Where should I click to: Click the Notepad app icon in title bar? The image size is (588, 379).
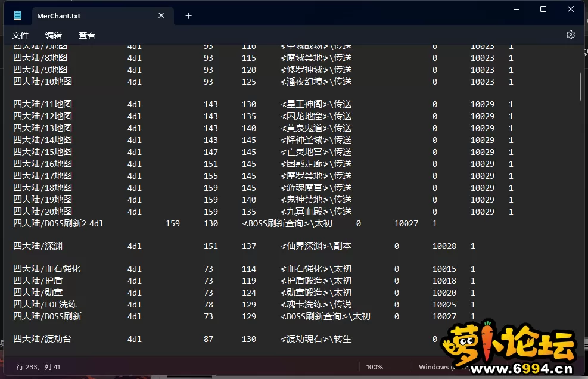(18, 16)
